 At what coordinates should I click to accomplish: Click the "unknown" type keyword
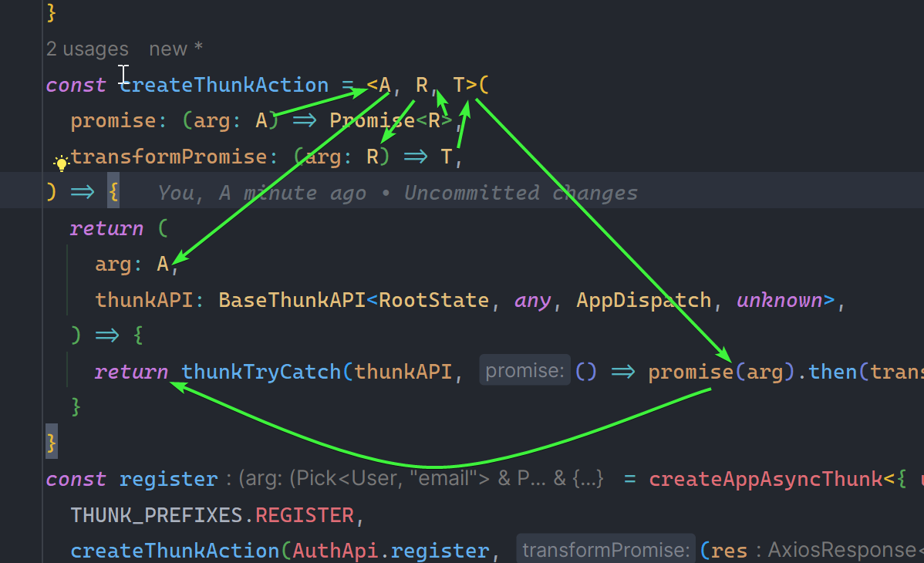[780, 300]
